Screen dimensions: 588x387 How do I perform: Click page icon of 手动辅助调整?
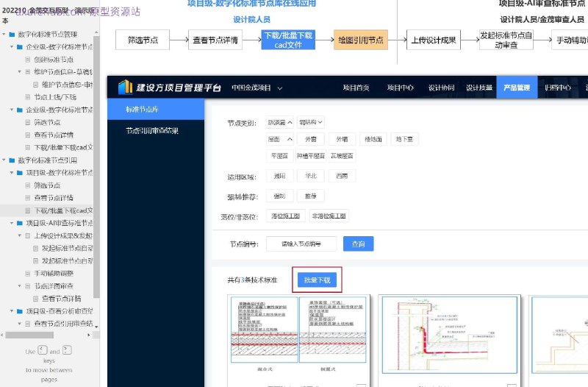tap(28, 273)
